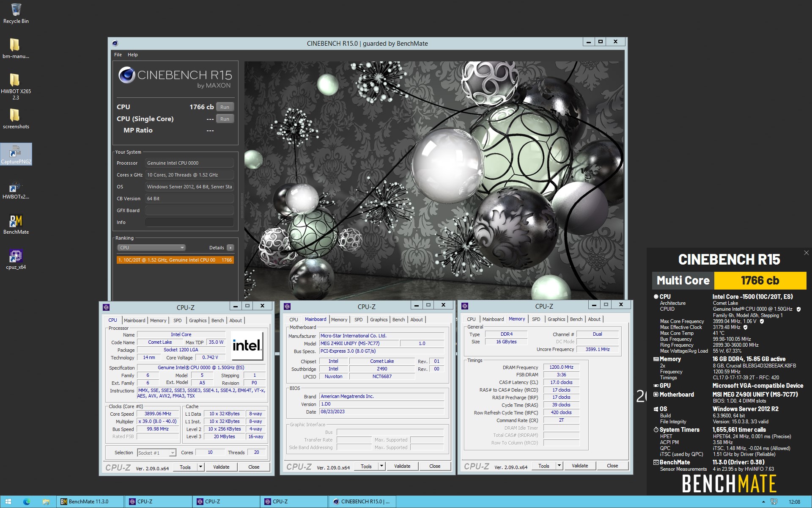The height and width of the screenshot is (508, 812).
Task: Open the screenshots folder icon
Action: pyautogui.click(x=16, y=119)
